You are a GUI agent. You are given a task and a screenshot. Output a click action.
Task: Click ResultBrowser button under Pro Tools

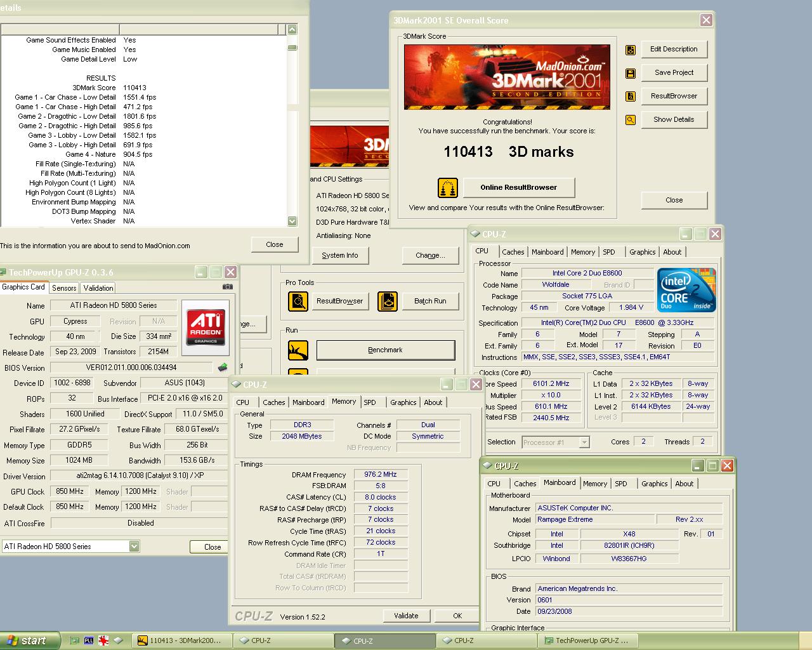tap(339, 301)
